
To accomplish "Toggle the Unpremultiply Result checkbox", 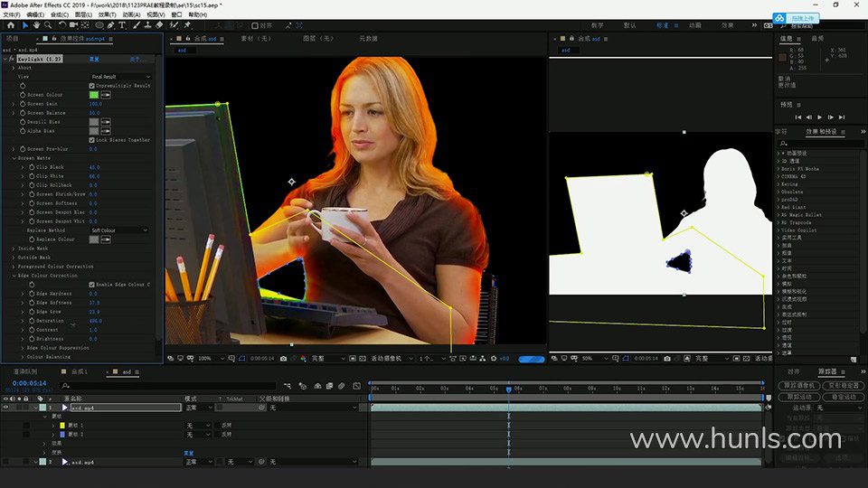I will coord(92,85).
